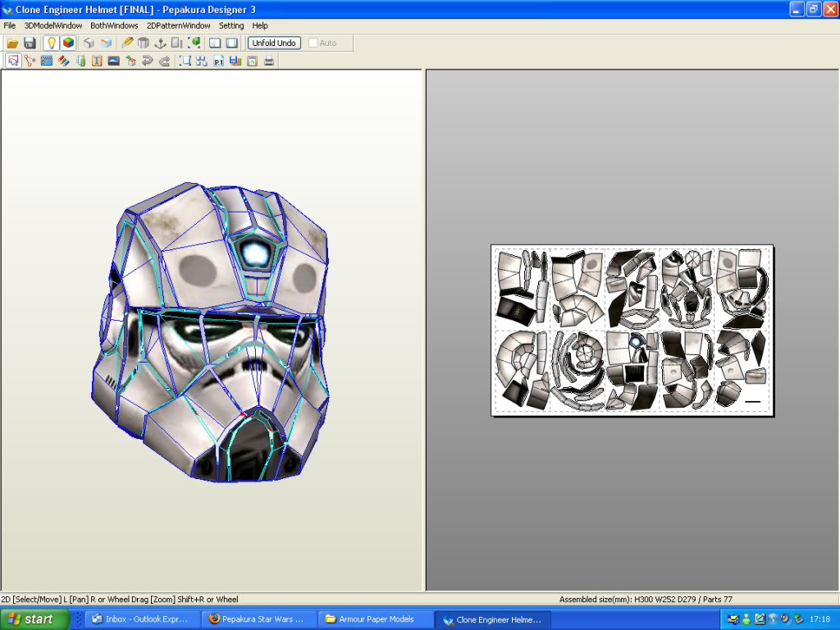Print the pattern with the printer icon
The width and height of the screenshot is (840, 630).
coord(269,61)
